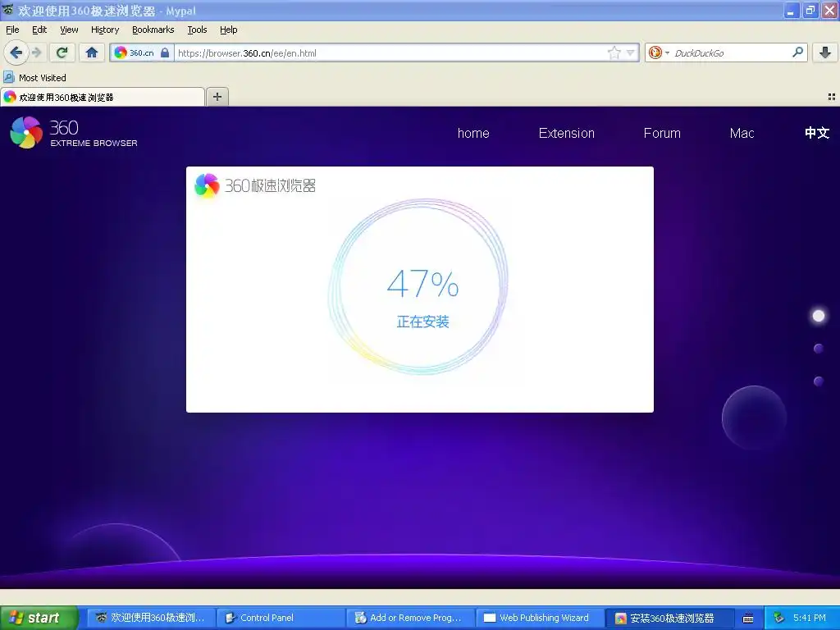This screenshot has height=630, width=840.
Task: Open the Windows start menu
Action: tap(39, 618)
